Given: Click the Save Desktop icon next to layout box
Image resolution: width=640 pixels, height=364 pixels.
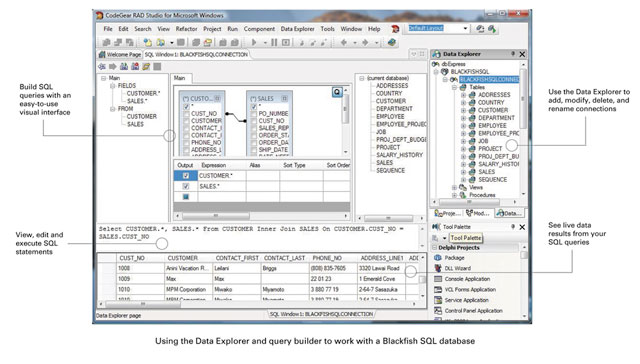Looking at the screenshot, I should (x=480, y=29).
